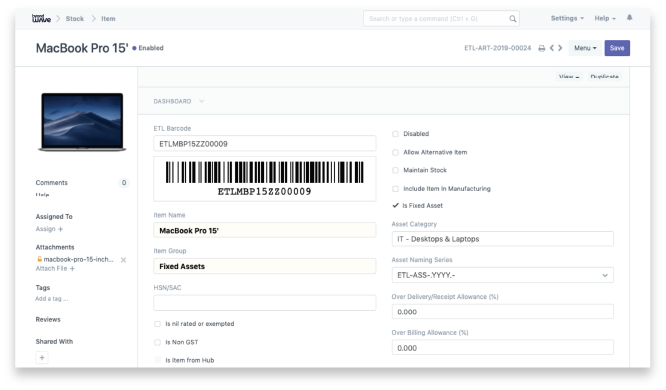This screenshot has height=390, width=666.
Task: Click plus icon next to Attach File
Action: click(72, 268)
